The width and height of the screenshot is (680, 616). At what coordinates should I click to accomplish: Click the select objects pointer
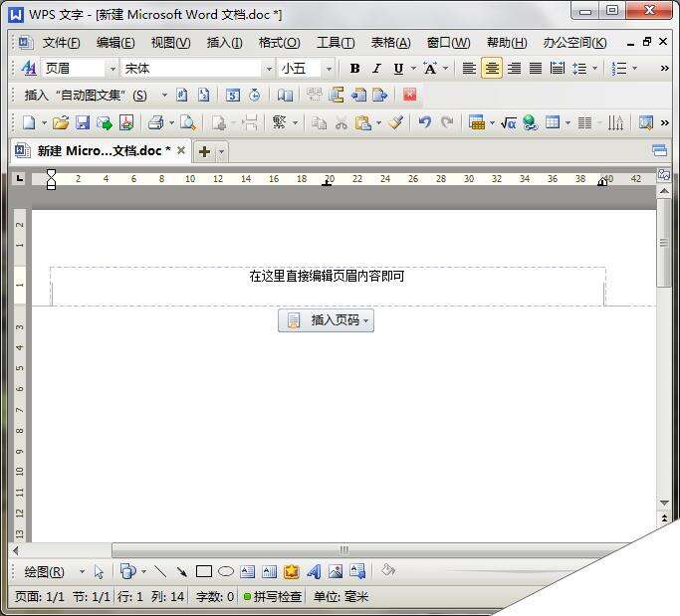[x=99, y=572]
